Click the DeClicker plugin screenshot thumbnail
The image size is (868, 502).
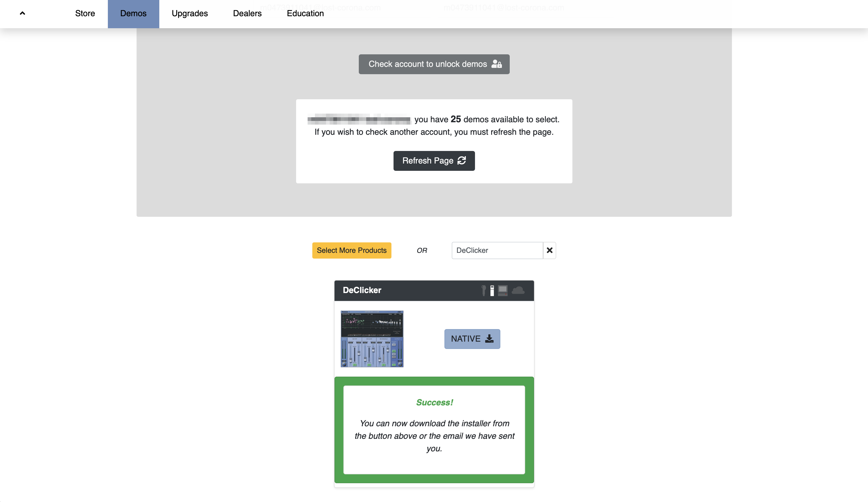click(x=372, y=339)
